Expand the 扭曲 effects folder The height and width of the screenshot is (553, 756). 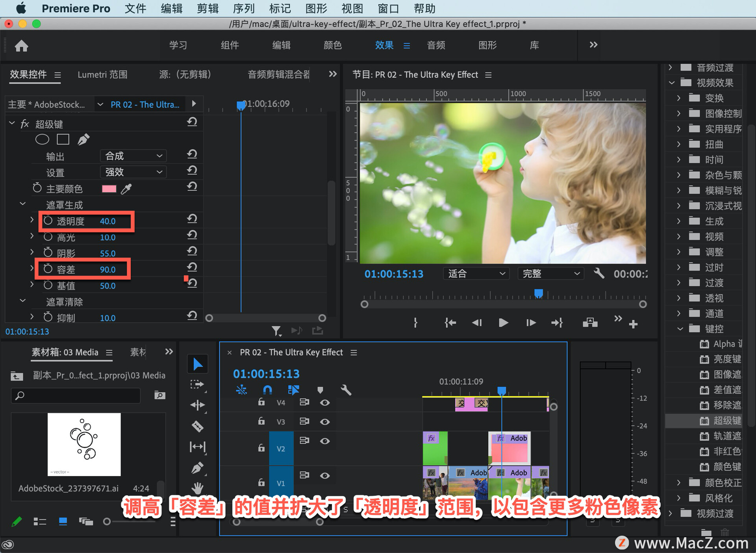(x=679, y=144)
